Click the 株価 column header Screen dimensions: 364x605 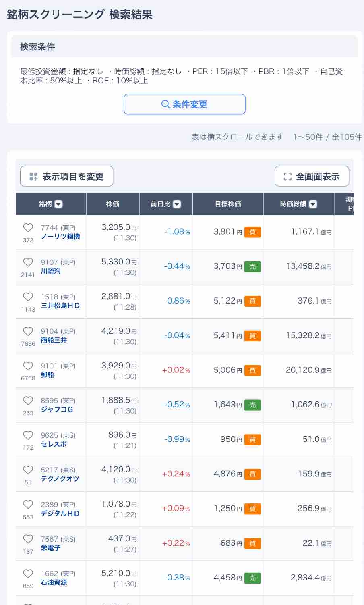113,204
